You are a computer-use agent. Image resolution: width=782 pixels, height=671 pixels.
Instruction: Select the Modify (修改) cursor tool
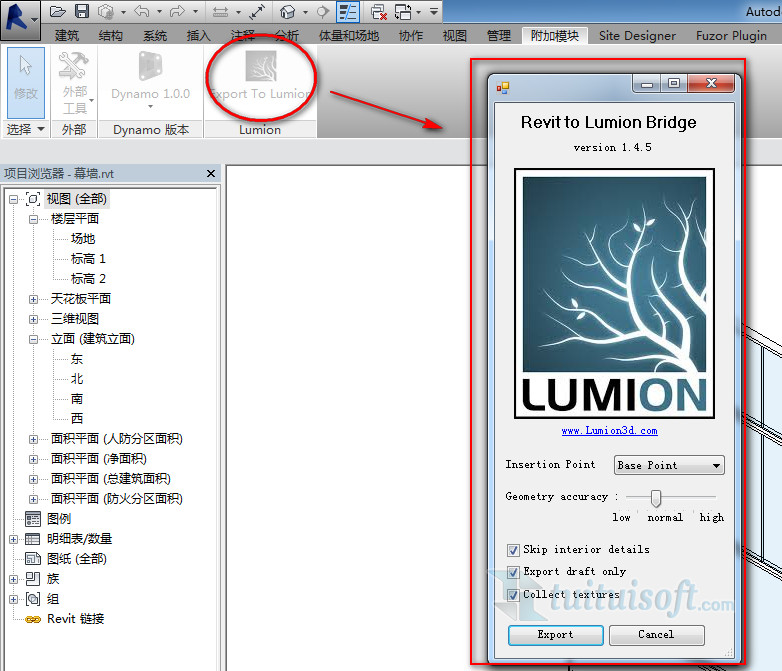tap(26, 76)
